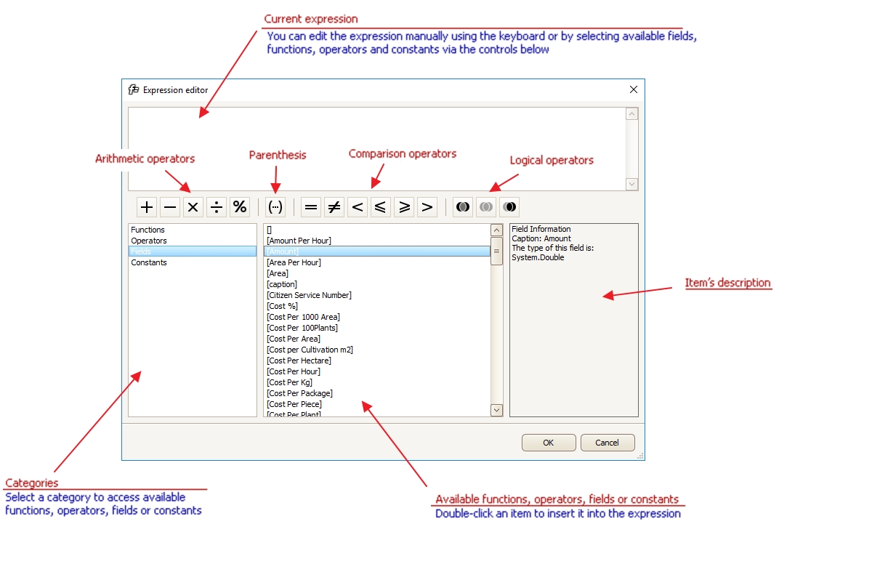Select the highlighted [Amount] field
The width and height of the screenshot is (896, 588).
point(377,251)
